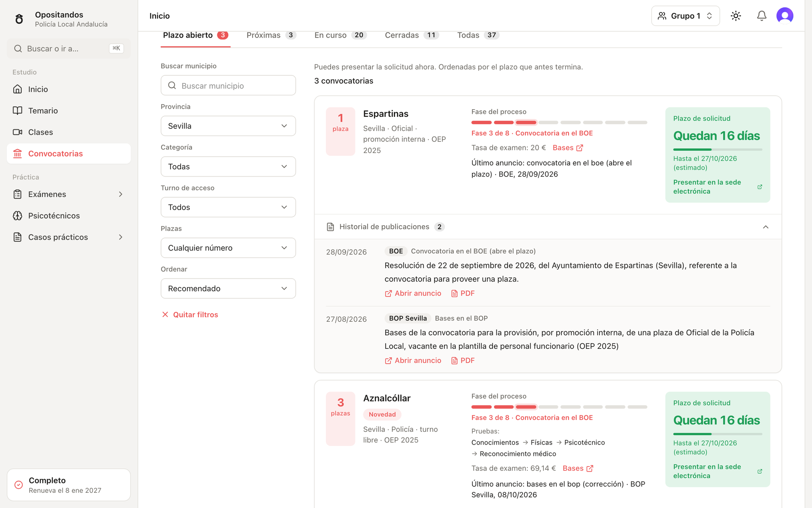
Task: Click Abrir anuncio for the 28/09/2026 BOE entry
Action: tap(413, 293)
